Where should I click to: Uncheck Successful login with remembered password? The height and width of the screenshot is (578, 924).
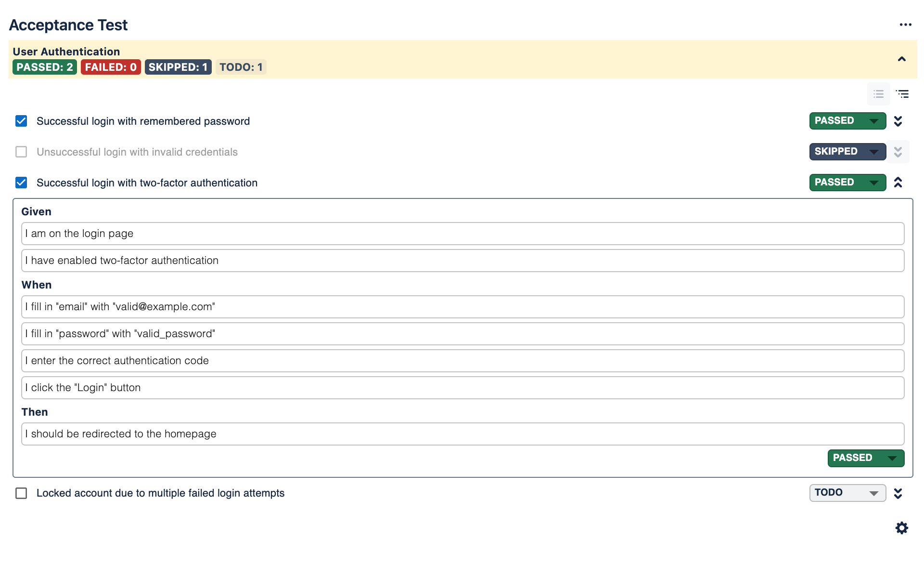tap(21, 121)
